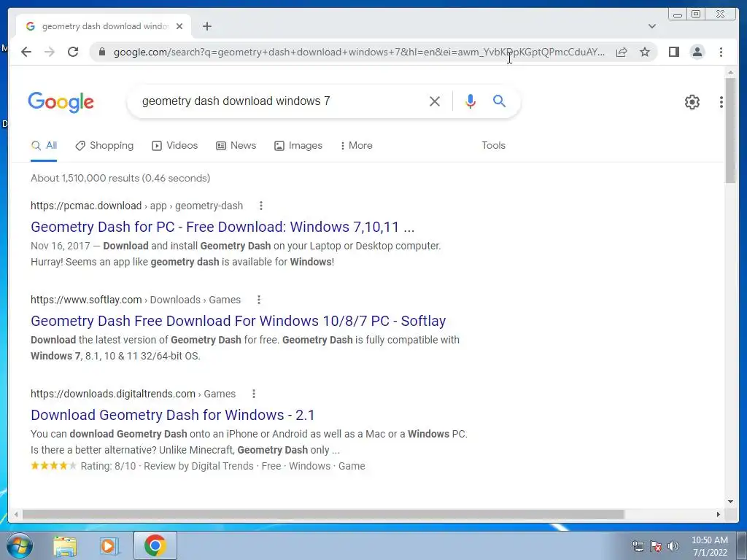The height and width of the screenshot is (560, 747).
Task: Close the geometry dash download tab
Action: pyautogui.click(x=179, y=26)
